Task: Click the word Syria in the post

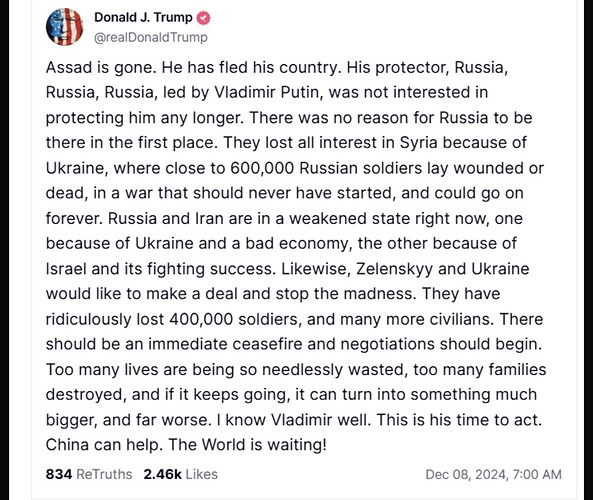Action: coord(418,143)
